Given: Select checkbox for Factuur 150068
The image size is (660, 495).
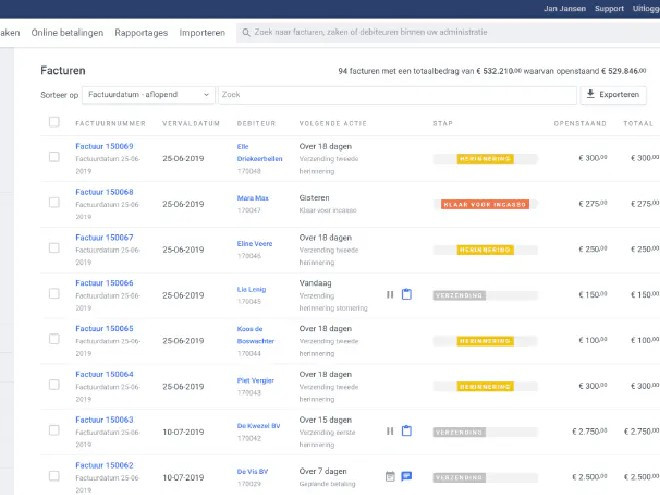Looking at the screenshot, I should pyautogui.click(x=54, y=202).
